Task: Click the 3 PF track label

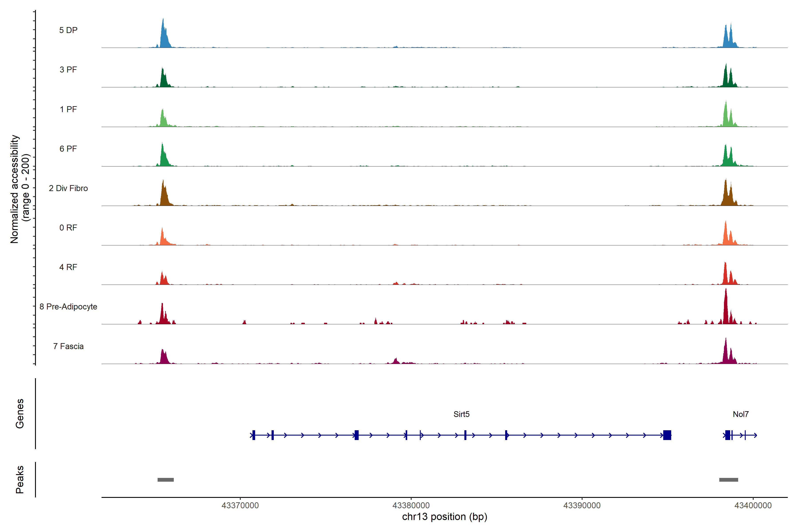Action: [68, 70]
